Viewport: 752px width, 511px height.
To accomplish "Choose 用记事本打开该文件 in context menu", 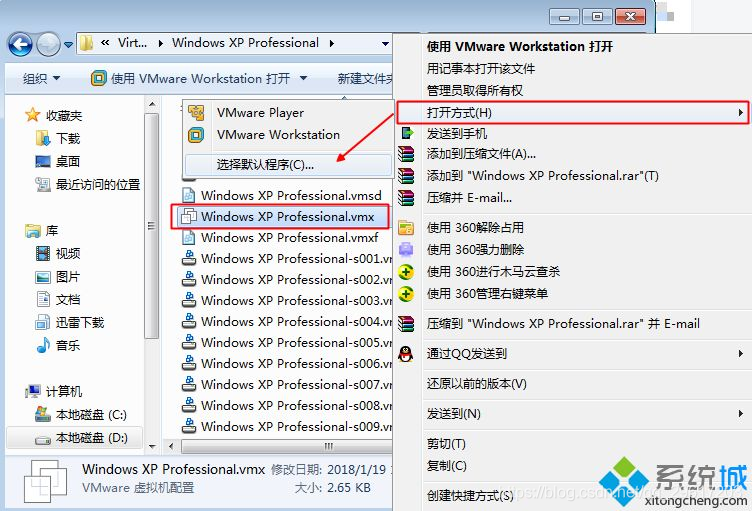I will point(481,69).
